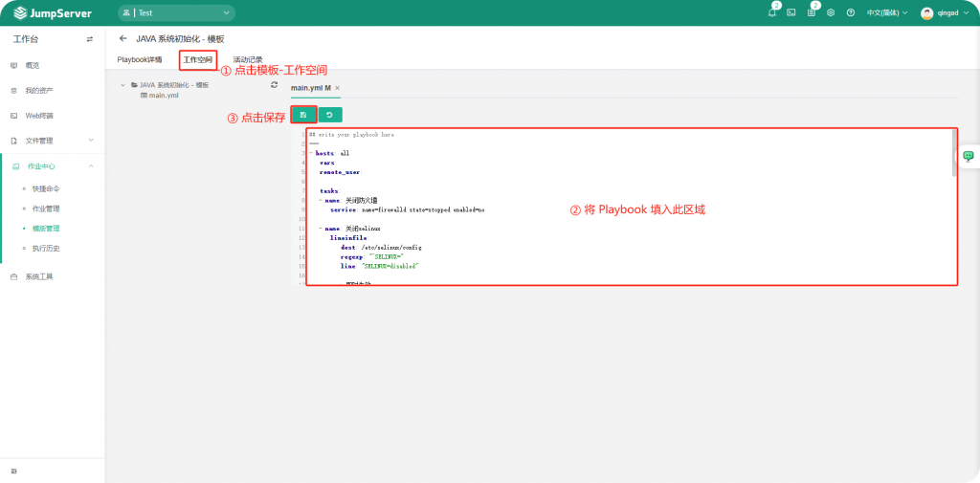
Task: Click the 概览 monitor icon in sidebar
Action: click(x=13, y=66)
